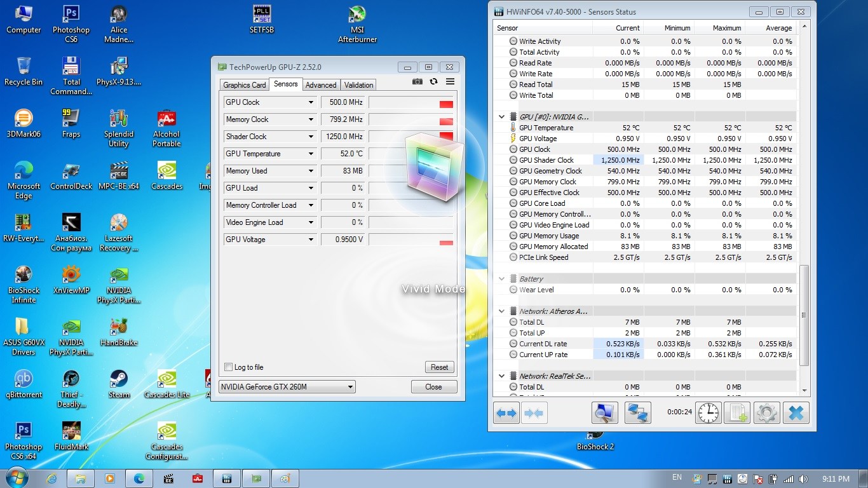Switch to the Graphics Card tab
868x488 pixels.
244,85
